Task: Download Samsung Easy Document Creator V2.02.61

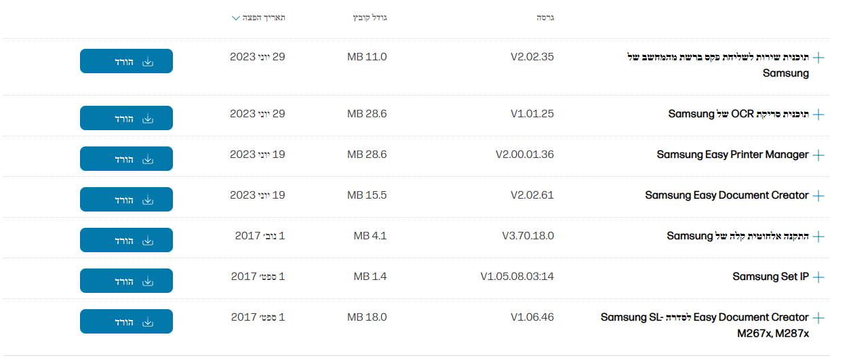Action: pos(126,199)
